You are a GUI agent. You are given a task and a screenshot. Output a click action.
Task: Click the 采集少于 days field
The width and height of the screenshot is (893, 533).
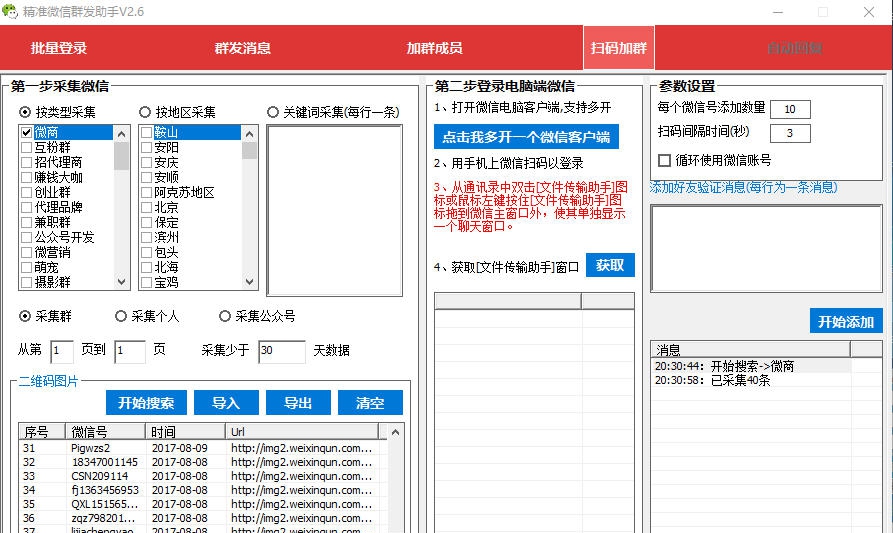(282, 351)
